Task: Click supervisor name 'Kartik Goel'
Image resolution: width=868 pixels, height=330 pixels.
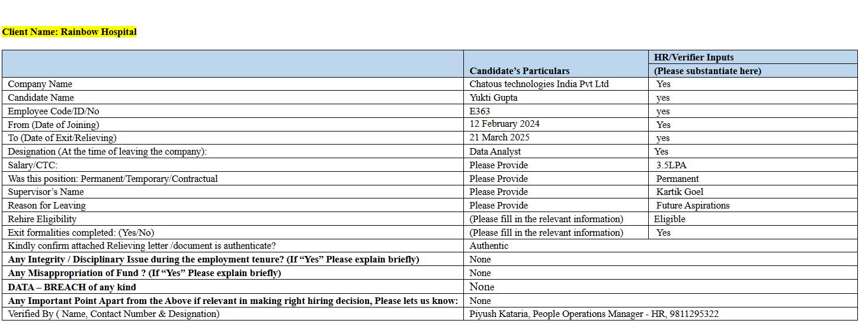Action: coord(680,192)
